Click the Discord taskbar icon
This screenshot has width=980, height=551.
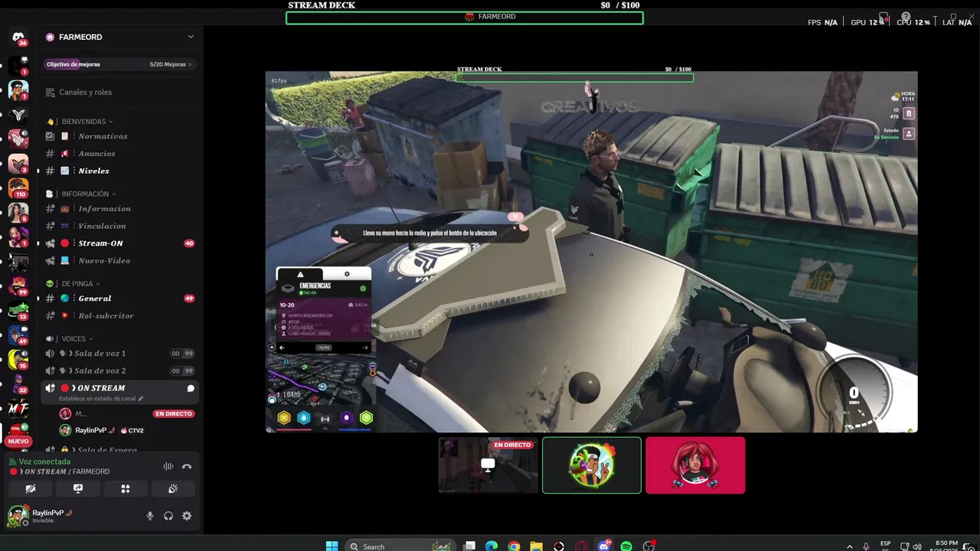(x=604, y=546)
